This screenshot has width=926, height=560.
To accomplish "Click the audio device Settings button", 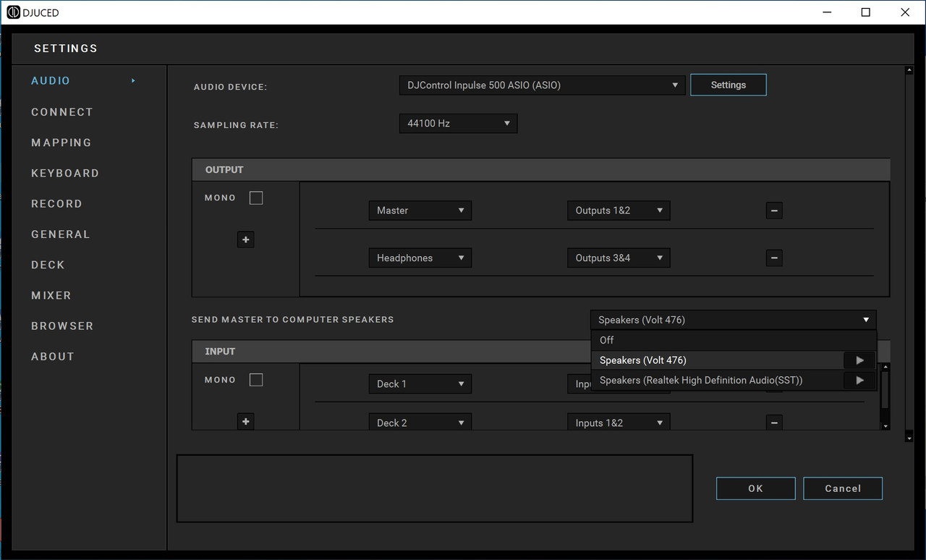I will click(729, 85).
